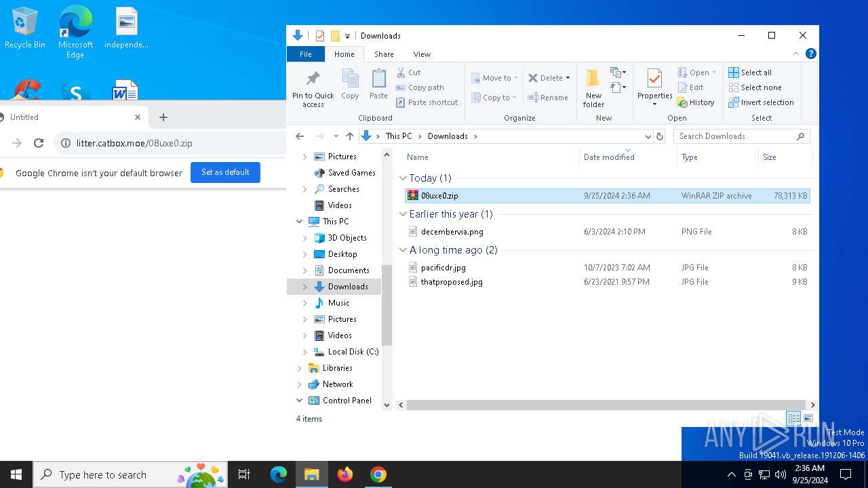Select Documents in navigation pane
Screen dimensions: 868x488
click(x=349, y=270)
